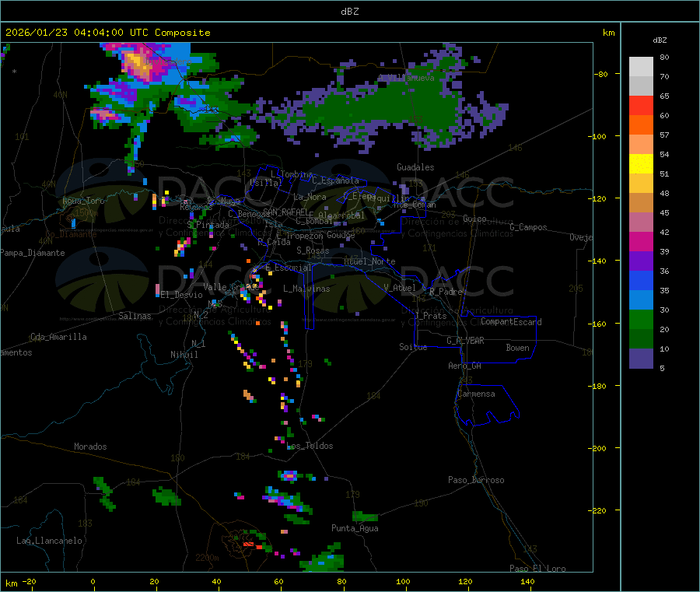Screen dimensions: 700x592
Task: Click the 'Lag.Llancanelo' place label
Action: coord(49,541)
